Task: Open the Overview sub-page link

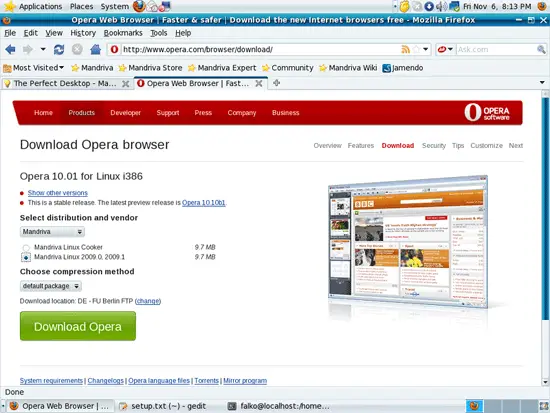Action: click(x=328, y=146)
